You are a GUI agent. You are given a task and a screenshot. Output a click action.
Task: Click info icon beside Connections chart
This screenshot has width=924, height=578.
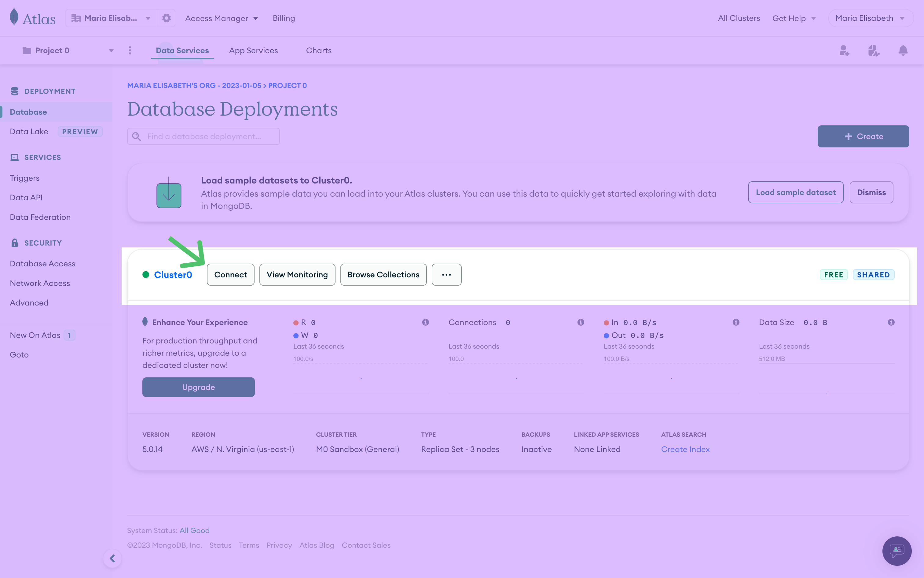click(x=581, y=322)
